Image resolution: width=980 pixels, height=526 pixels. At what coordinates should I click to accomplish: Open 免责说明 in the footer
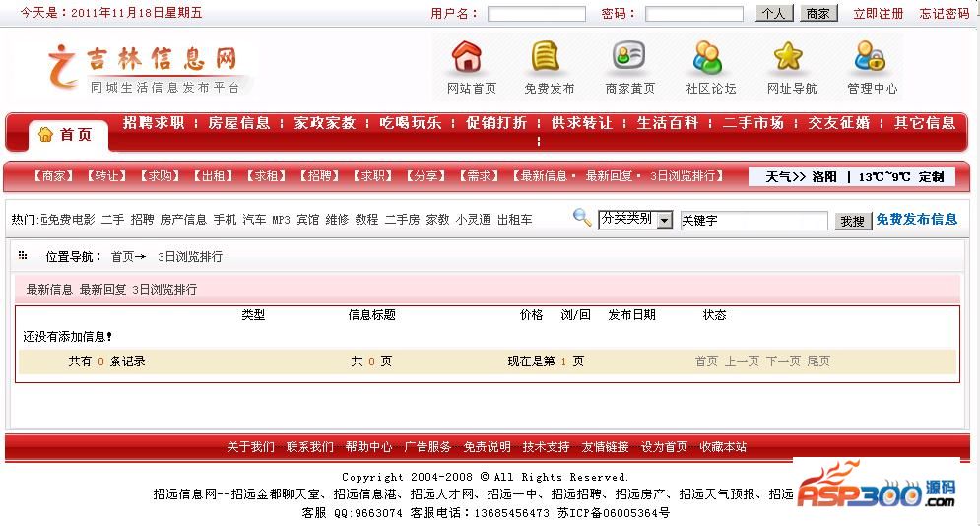(x=487, y=446)
